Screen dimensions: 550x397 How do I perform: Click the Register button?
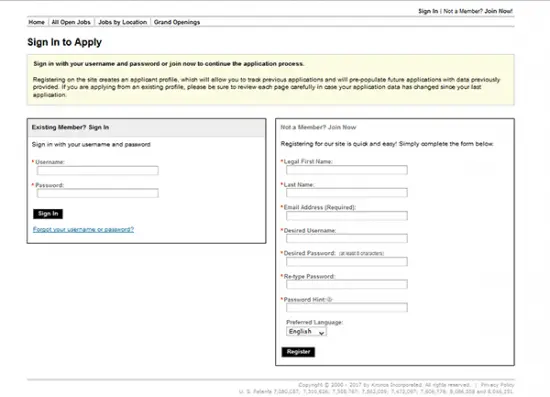tap(298, 352)
